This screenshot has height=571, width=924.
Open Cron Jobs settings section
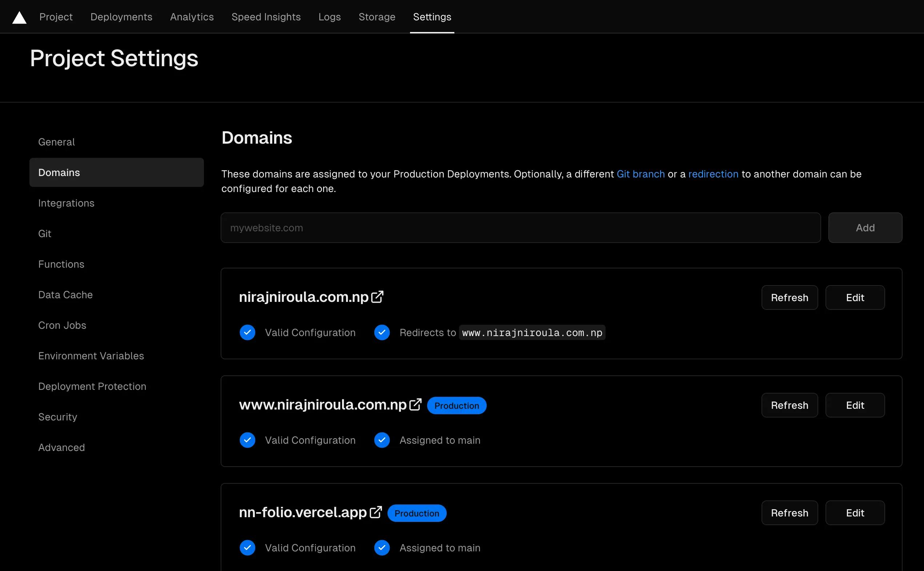(x=62, y=325)
